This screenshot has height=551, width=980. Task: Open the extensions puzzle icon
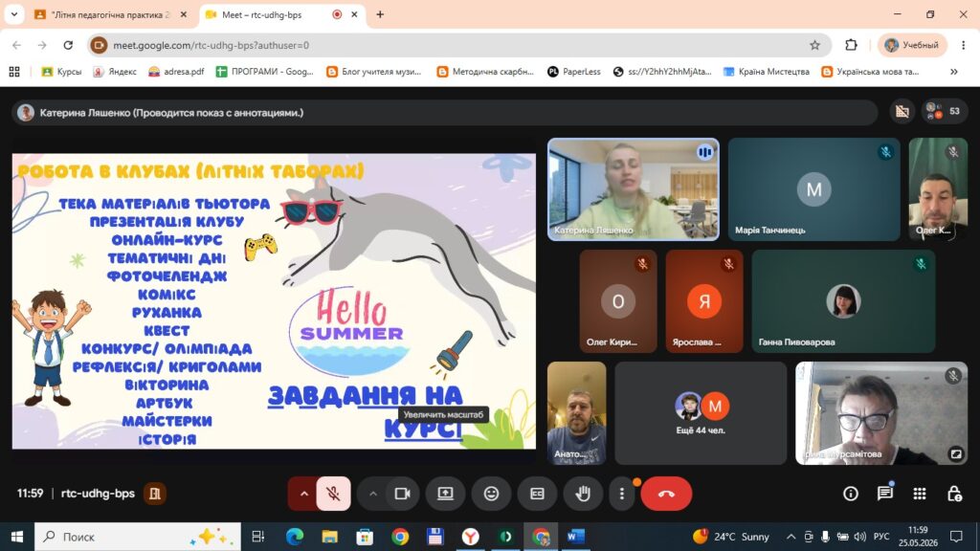pyautogui.click(x=851, y=45)
